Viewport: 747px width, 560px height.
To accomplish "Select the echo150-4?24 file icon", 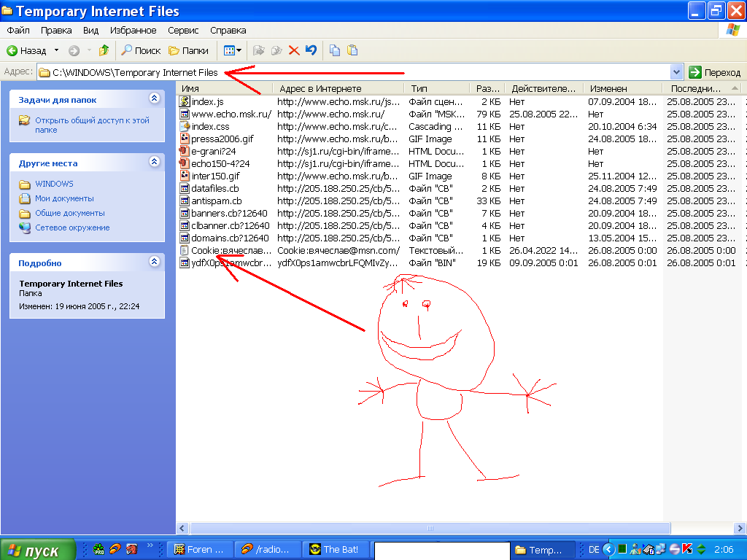I will pyautogui.click(x=185, y=163).
